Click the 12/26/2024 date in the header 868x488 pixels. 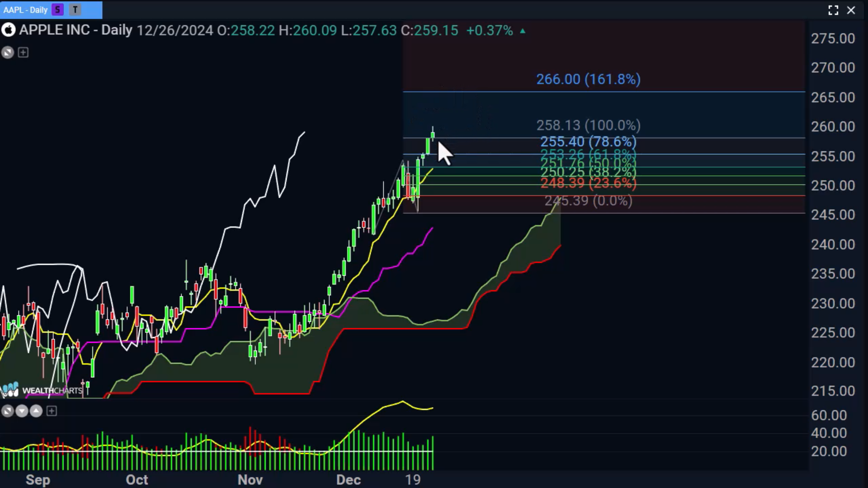(175, 31)
